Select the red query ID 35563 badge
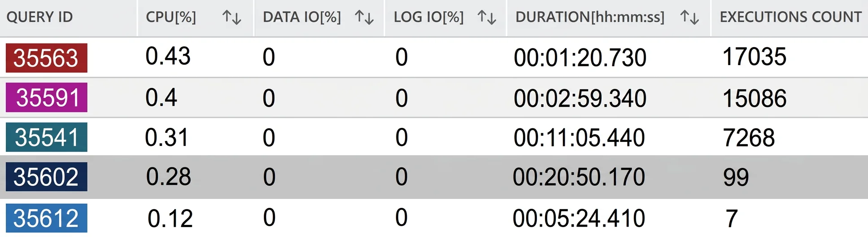This screenshot has height=237, width=868. coord(47,58)
